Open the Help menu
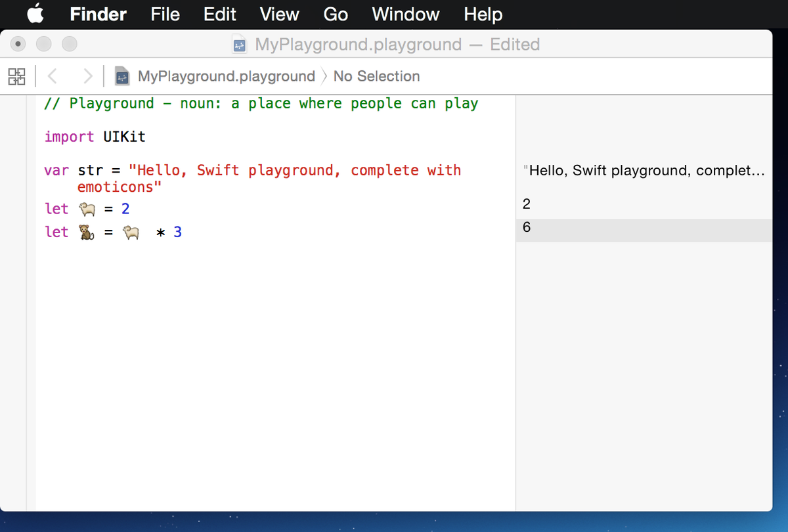Screen dimensions: 788x532 tap(483, 14)
